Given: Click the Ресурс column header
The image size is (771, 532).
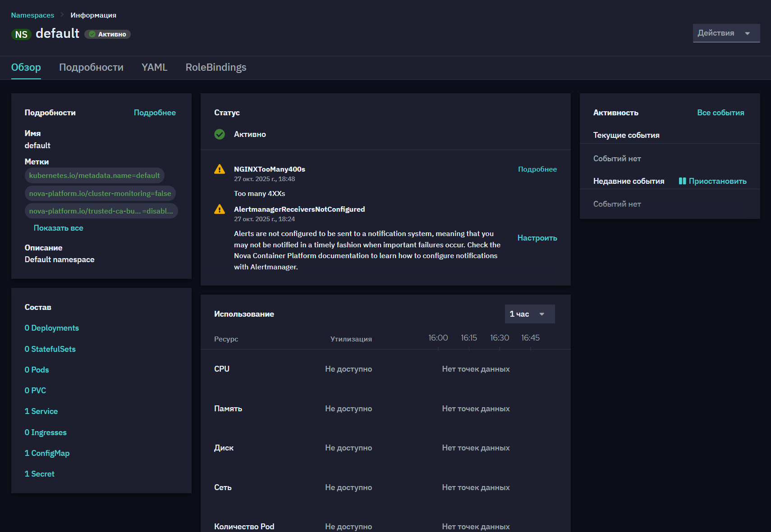Looking at the screenshot, I should (226, 339).
